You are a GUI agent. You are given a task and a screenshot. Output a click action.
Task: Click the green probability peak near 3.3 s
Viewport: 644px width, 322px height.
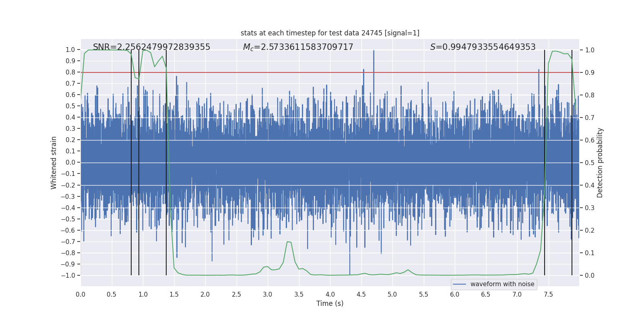point(289,242)
